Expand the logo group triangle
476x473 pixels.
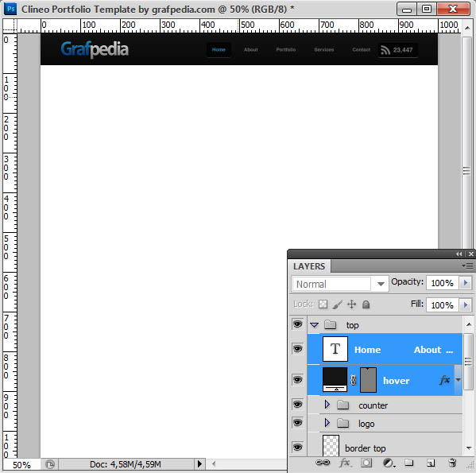(x=327, y=422)
